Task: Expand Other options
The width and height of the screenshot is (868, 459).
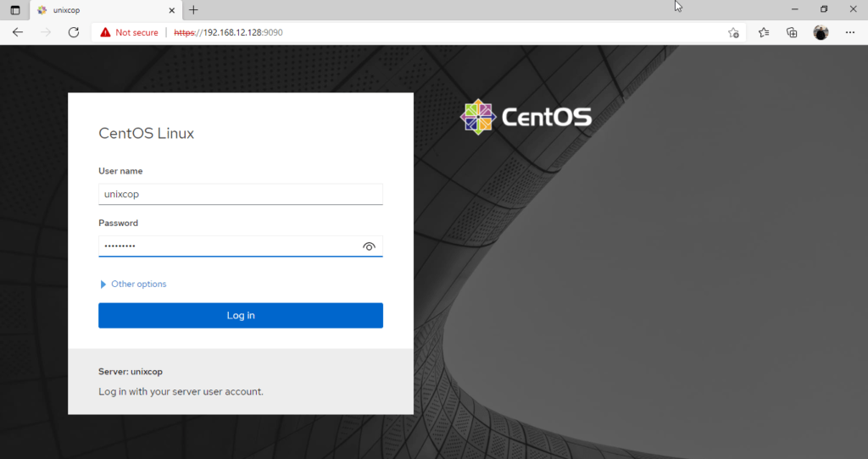Action: click(133, 284)
